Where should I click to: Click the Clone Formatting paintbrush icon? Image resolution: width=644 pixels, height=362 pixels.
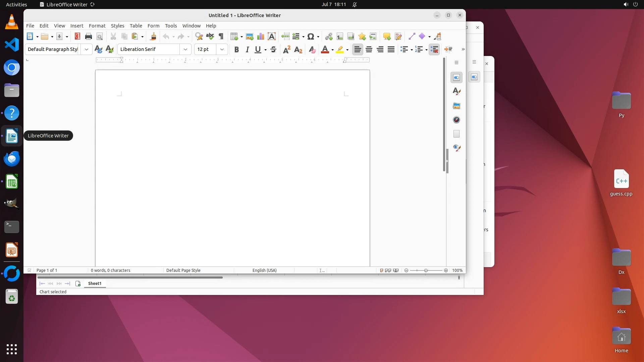153,37
